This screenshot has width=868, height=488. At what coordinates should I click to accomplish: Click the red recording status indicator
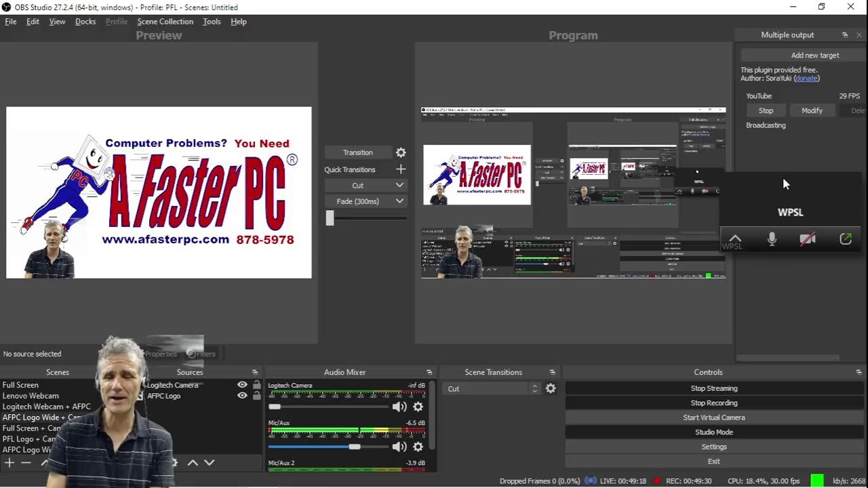656,481
